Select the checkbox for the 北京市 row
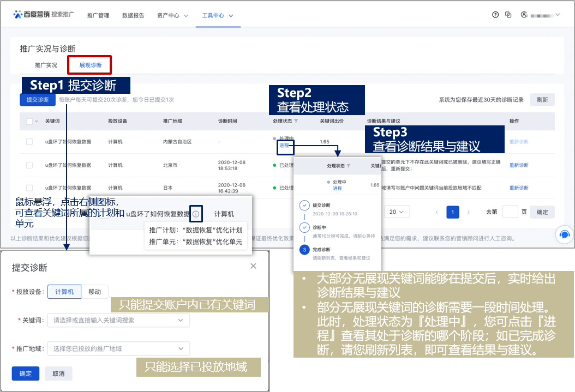Viewport: 575px width, 392px height. coord(29,165)
